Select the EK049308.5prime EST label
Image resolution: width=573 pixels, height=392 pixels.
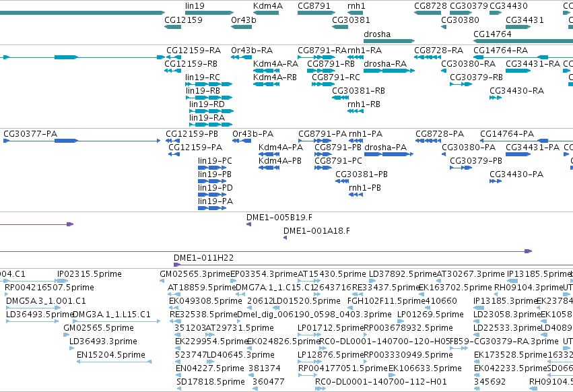(205, 301)
